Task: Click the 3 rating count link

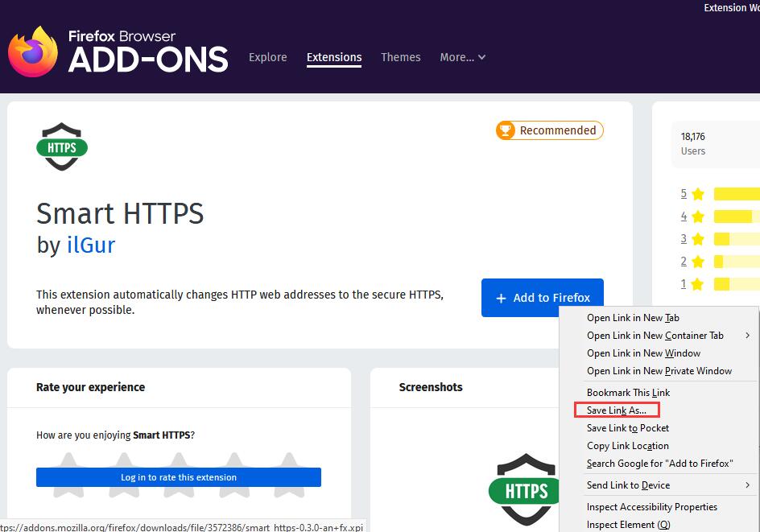Action: pos(684,238)
